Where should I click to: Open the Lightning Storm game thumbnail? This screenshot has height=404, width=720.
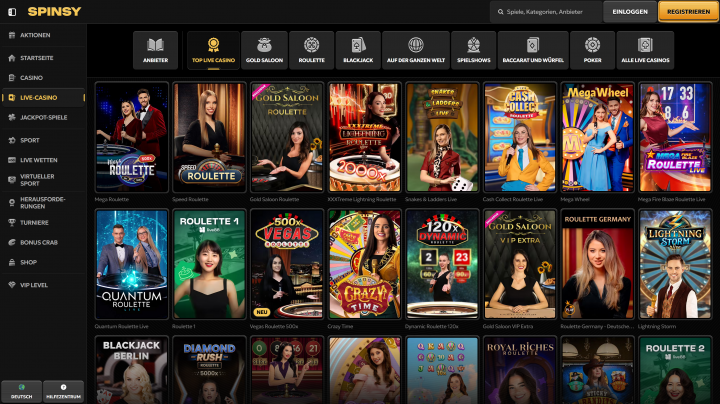[675, 264]
